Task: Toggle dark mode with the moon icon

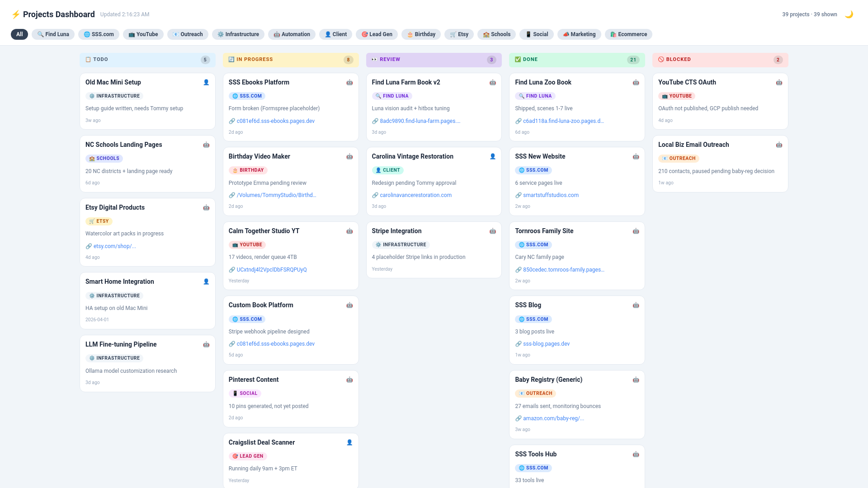Action: pyautogui.click(x=849, y=14)
